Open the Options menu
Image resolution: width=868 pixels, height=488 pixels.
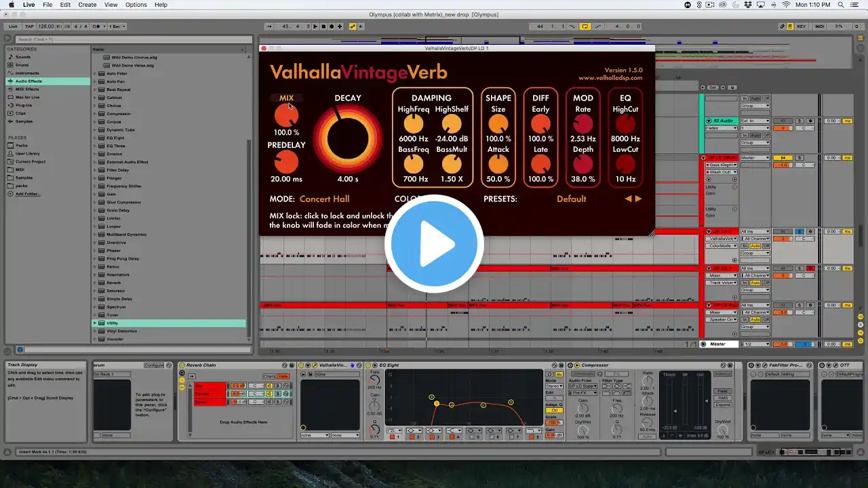(x=136, y=5)
